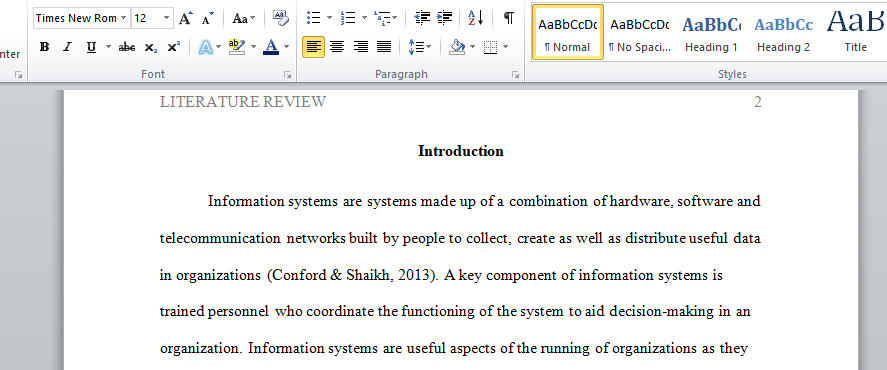Screen dimensions: 887x370
Task: Open the font color dropdown arrow
Action: [x=286, y=48]
